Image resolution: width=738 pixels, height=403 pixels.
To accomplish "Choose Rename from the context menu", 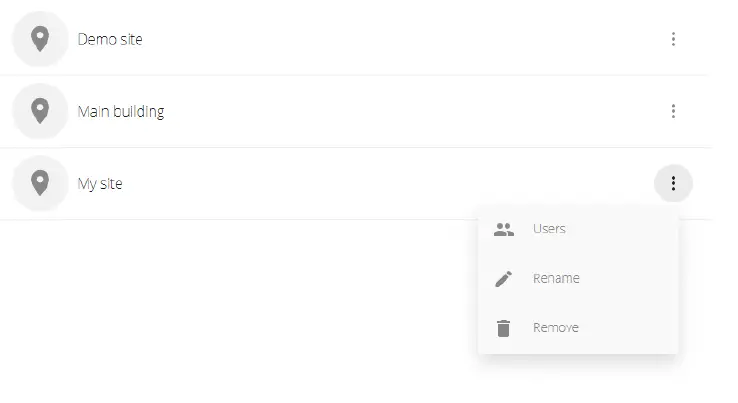I will (556, 278).
